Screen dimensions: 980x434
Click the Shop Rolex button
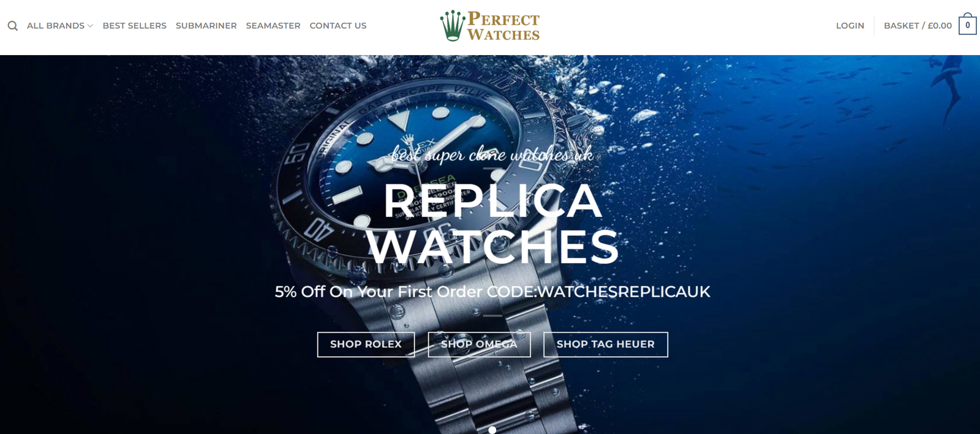tap(366, 345)
